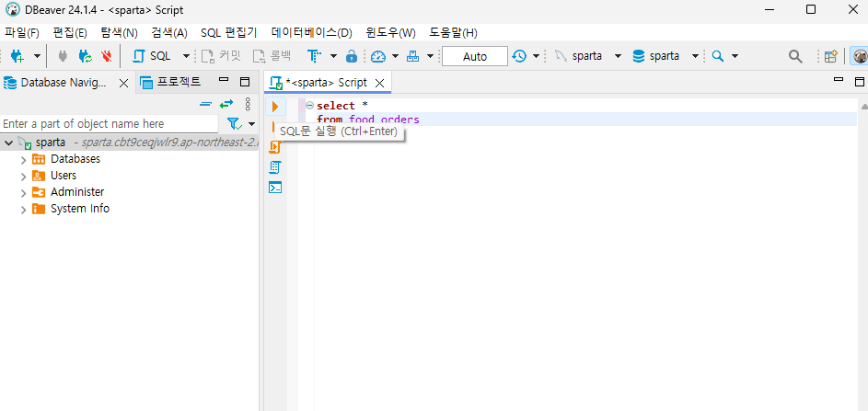The width and height of the screenshot is (868, 411).
Task: Run SQL with the orange play icon
Action: (x=275, y=107)
